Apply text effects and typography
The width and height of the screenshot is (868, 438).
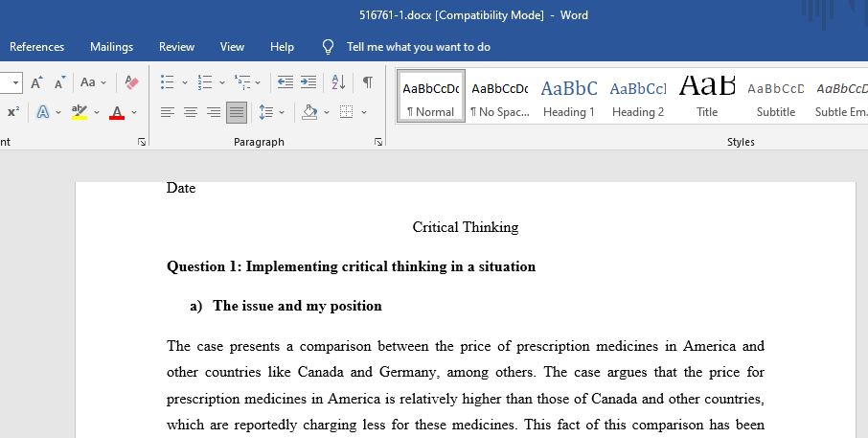tap(42, 112)
